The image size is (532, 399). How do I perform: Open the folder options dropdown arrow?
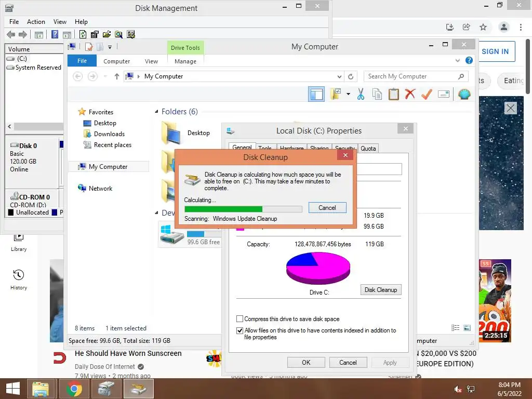(349, 94)
